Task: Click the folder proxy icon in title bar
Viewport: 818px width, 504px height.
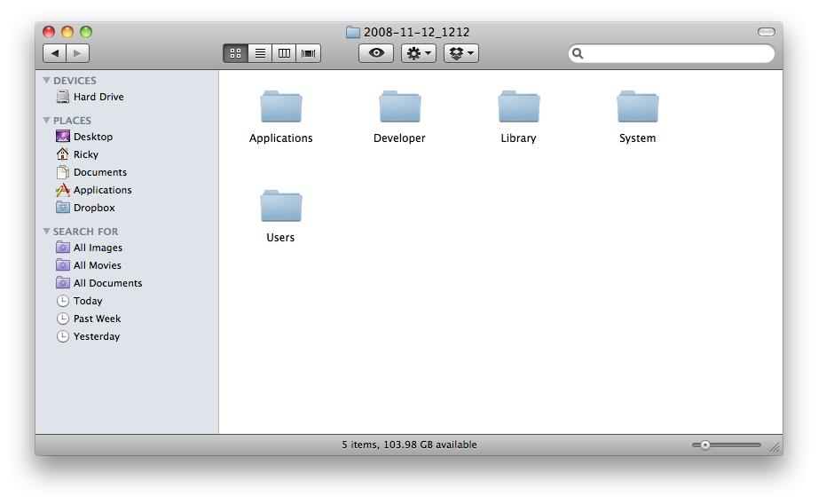Action: [353, 32]
